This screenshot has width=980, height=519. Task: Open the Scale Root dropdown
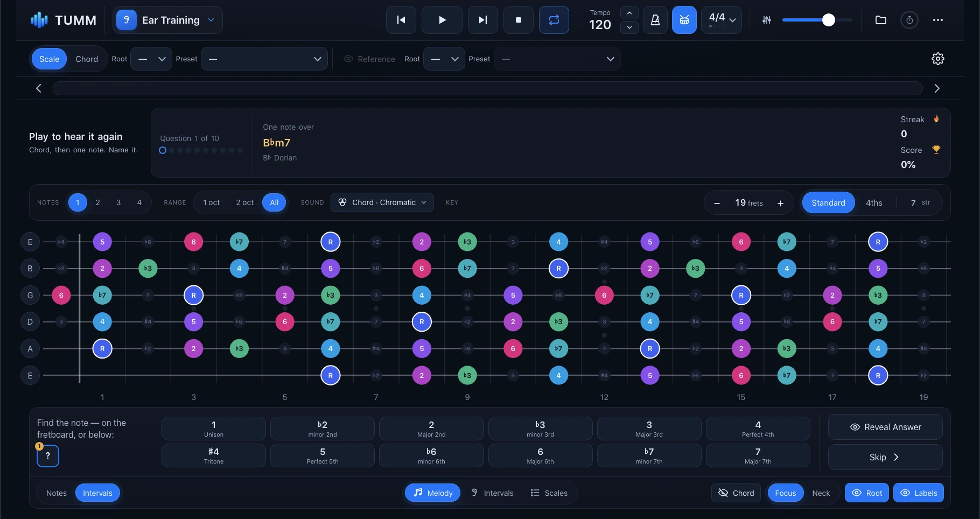tap(151, 59)
